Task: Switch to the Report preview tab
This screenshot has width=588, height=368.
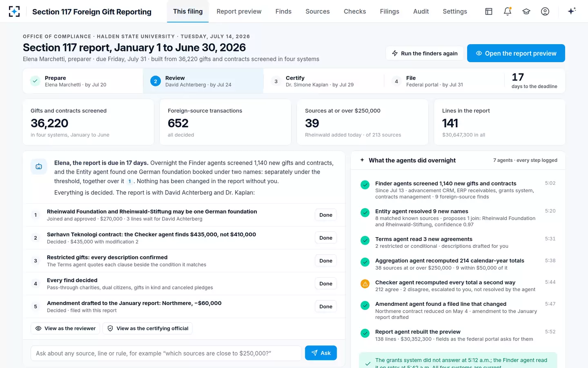Action: point(239,11)
